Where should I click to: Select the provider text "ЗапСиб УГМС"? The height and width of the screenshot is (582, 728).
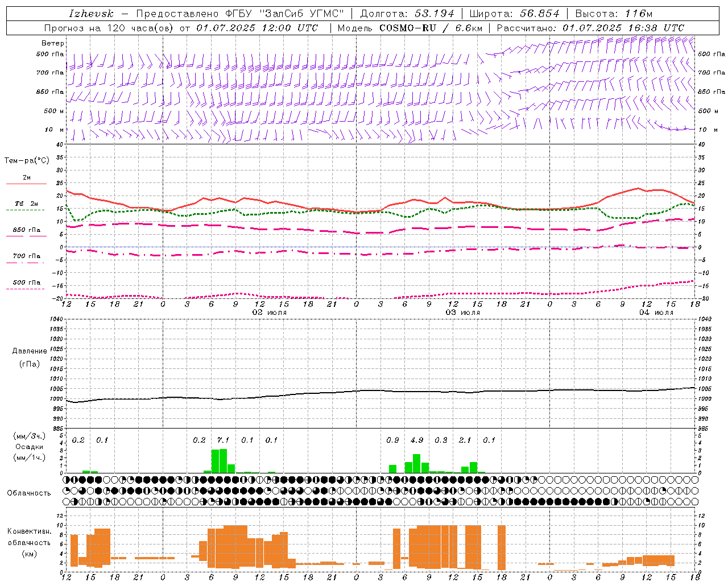302,14
